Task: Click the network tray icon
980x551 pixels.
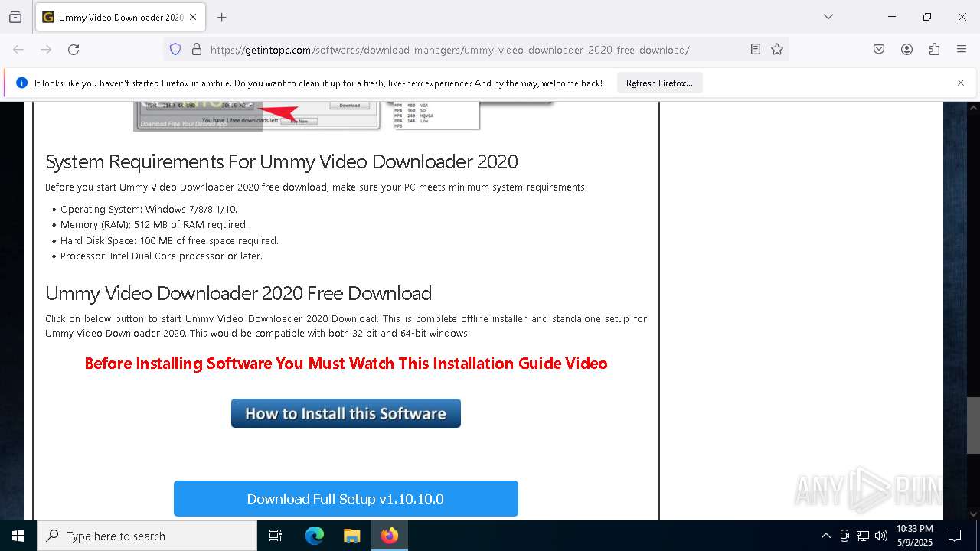Action: tap(863, 536)
